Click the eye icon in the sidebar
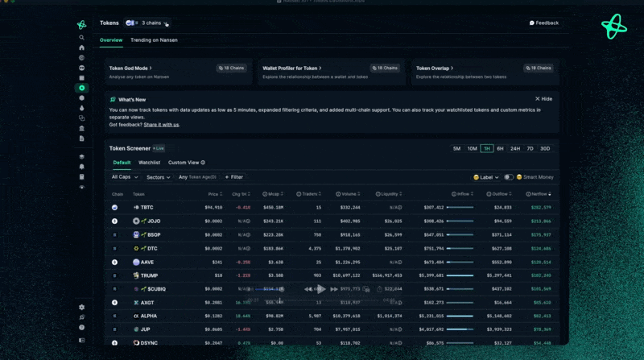The height and width of the screenshot is (360, 644). pos(82,187)
